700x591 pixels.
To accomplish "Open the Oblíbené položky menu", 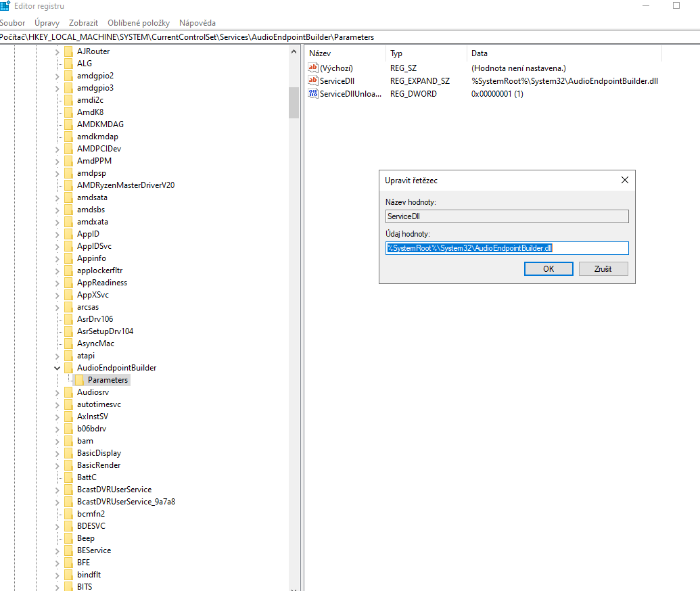I will point(138,22).
